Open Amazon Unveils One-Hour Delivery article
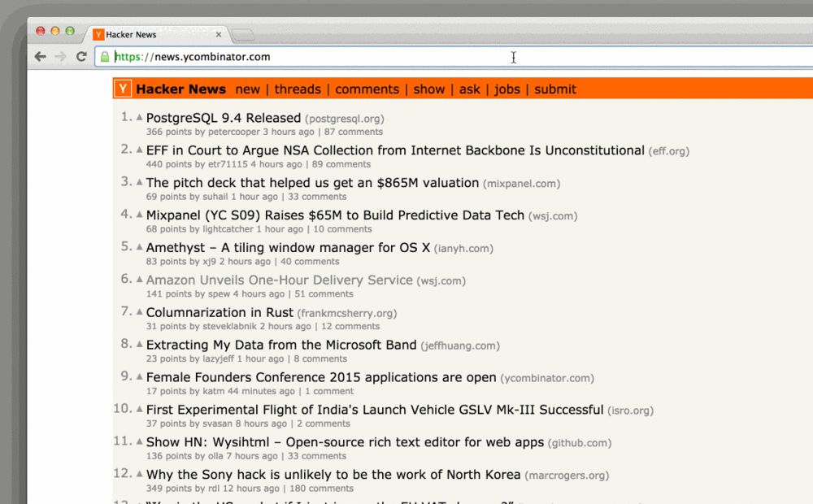813x504 pixels. (280, 280)
